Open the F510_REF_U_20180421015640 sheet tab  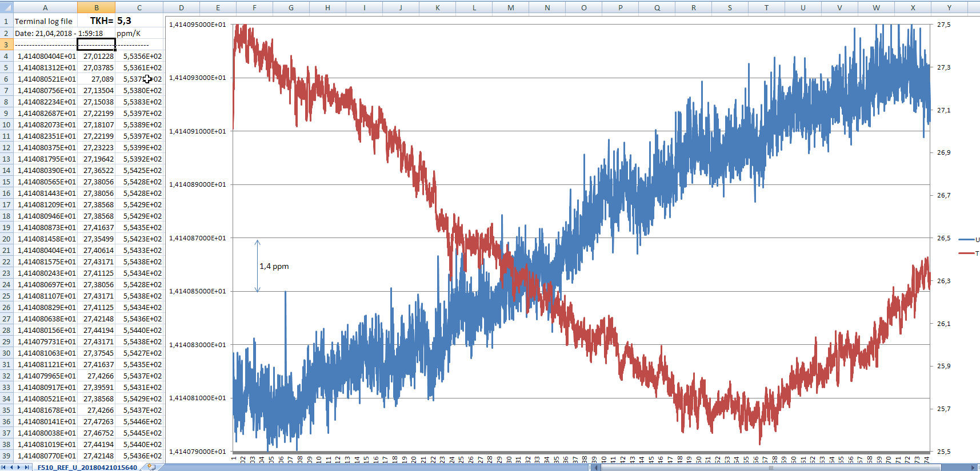coord(87,468)
